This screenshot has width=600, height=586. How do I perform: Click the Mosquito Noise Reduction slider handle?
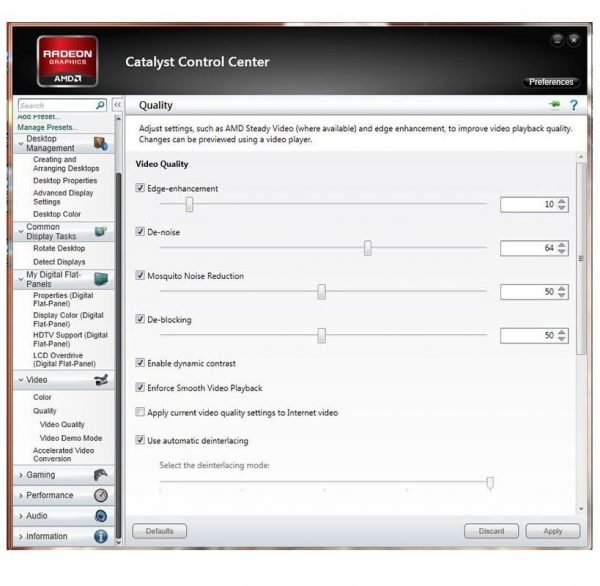tap(322, 292)
